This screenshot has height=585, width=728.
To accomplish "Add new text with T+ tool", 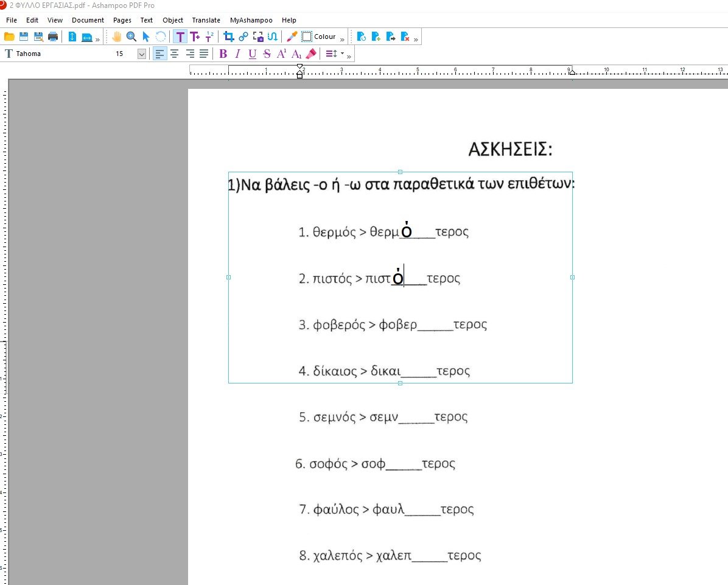I will coord(195,37).
